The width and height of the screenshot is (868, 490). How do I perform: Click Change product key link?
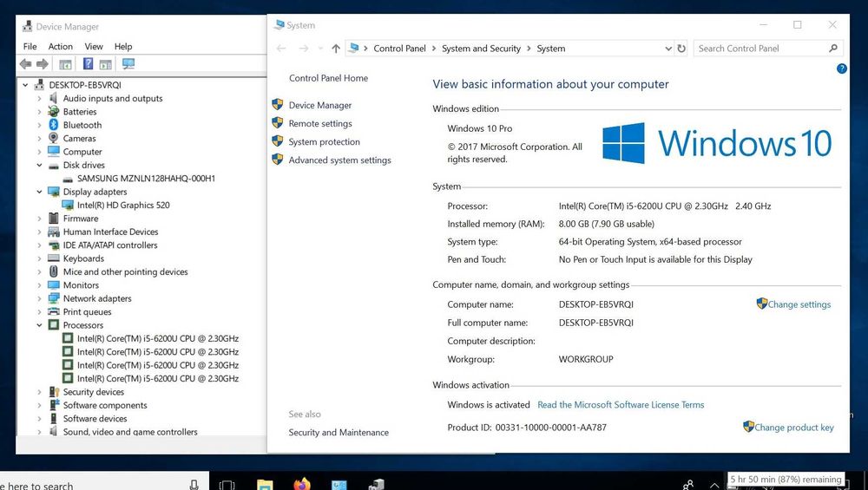pos(794,427)
